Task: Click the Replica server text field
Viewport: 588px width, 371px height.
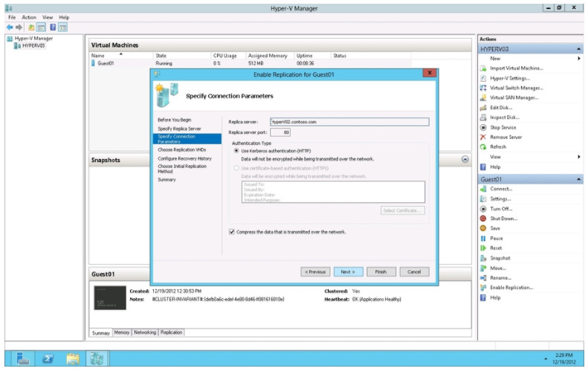Action: click(349, 122)
